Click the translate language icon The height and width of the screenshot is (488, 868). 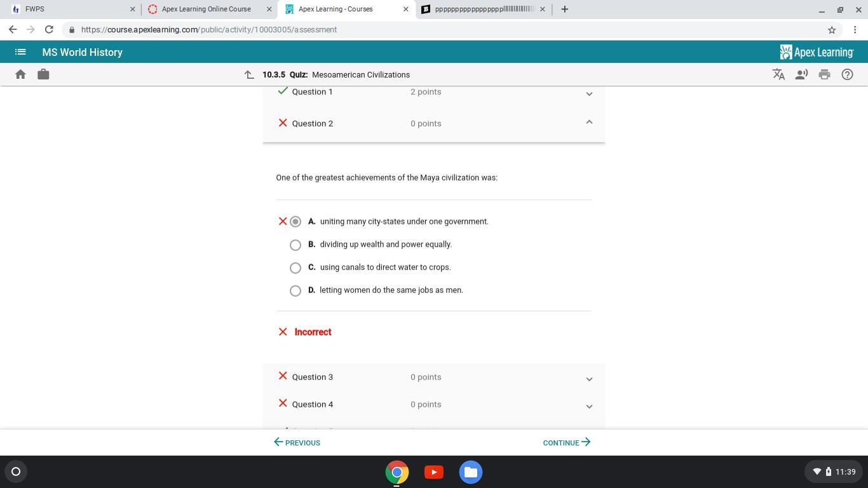(x=778, y=74)
